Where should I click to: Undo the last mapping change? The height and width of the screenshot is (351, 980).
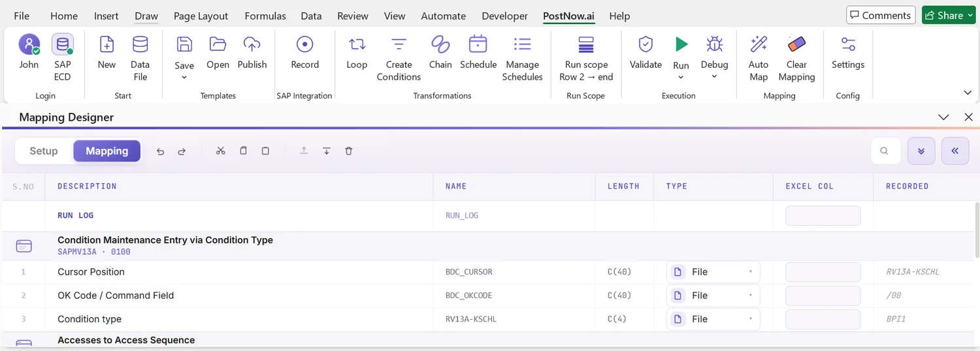[161, 151]
